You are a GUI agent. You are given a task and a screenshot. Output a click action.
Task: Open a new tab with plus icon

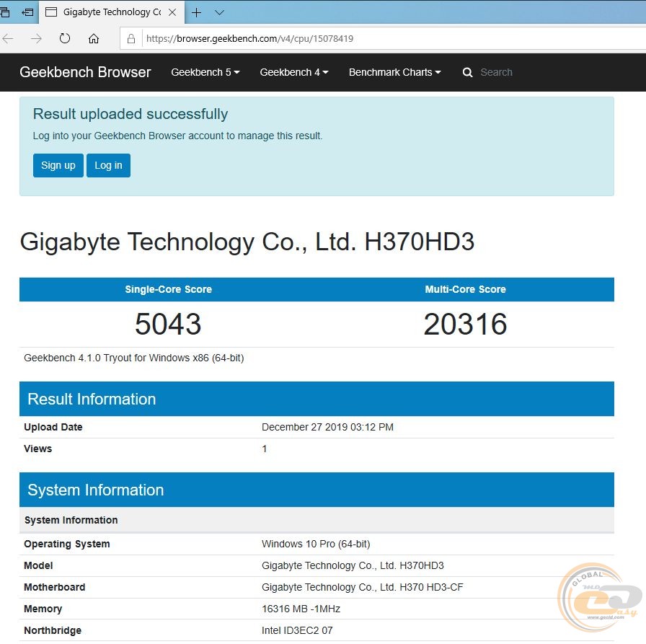[196, 12]
